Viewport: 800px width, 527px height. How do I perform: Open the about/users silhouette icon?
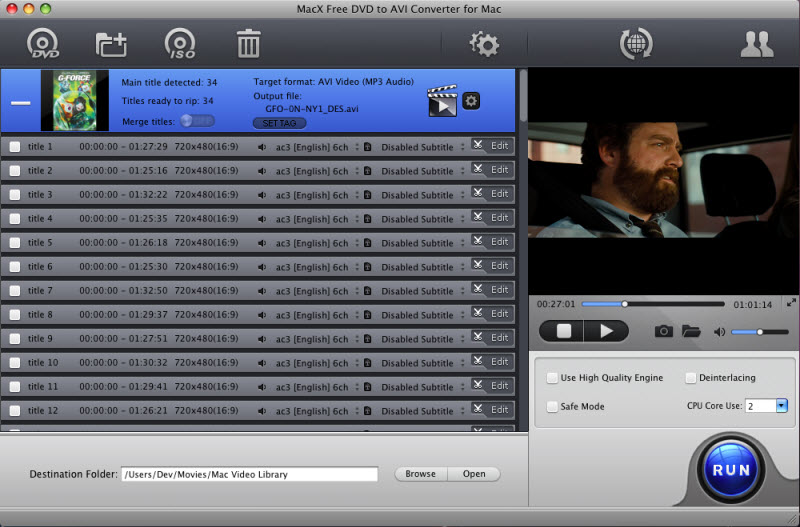[x=757, y=44]
